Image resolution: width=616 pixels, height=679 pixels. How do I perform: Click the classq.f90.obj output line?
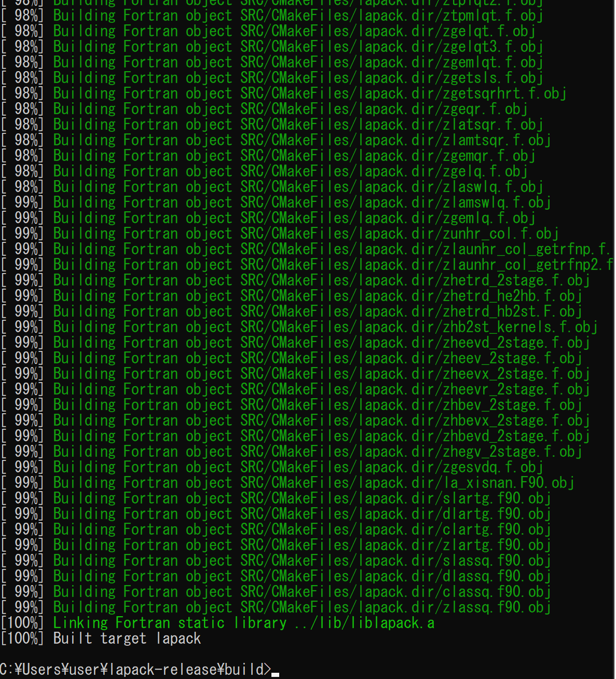276,592
